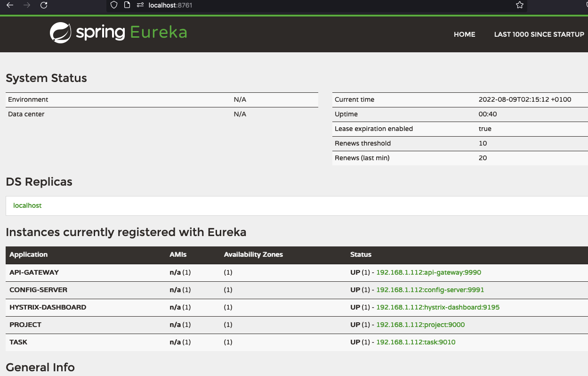Screen dimensions: 588x376
Task: Click the Lease expiration enabled value true
Action: coord(485,129)
